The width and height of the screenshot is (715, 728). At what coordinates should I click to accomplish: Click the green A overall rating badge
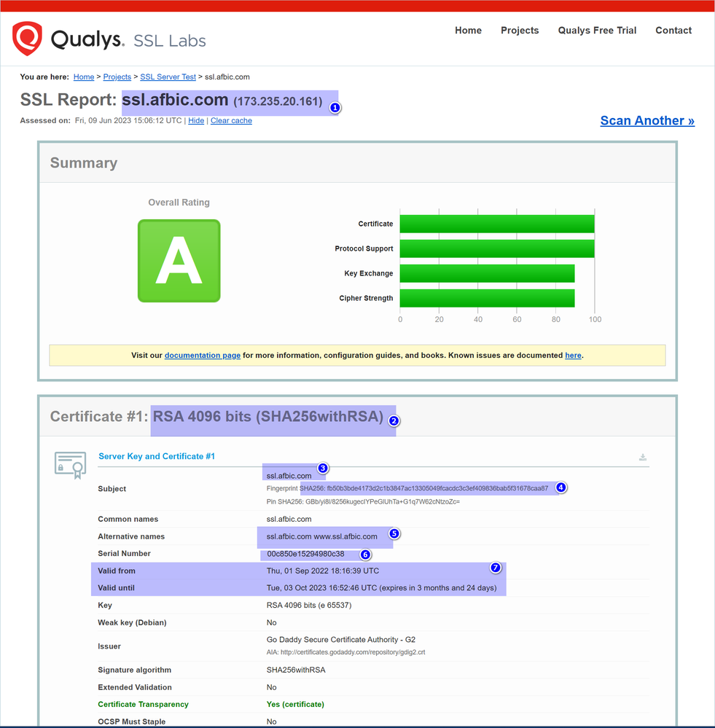[x=179, y=261]
